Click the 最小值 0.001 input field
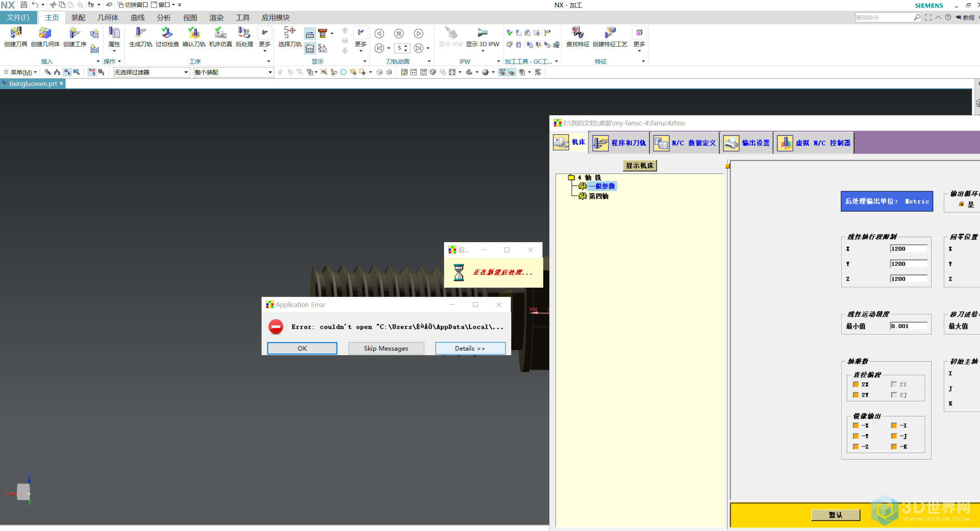This screenshot has width=980, height=531. [908, 326]
